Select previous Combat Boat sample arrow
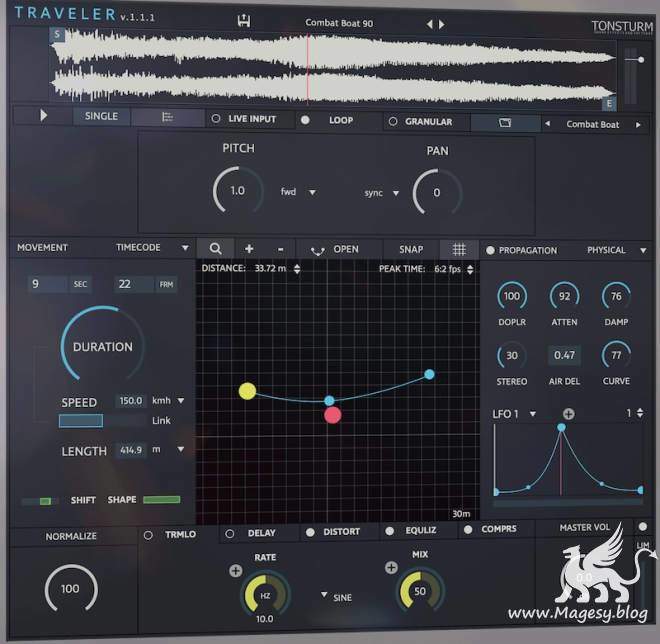660x644 pixels. (547, 124)
